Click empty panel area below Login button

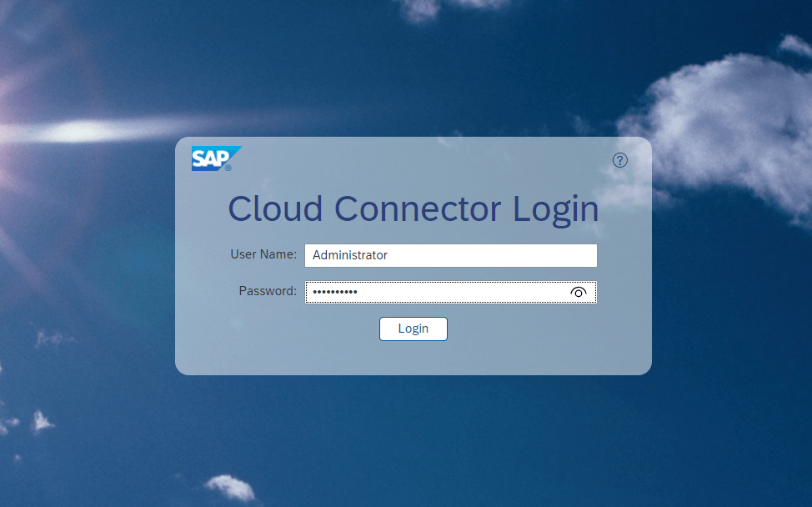414,359
